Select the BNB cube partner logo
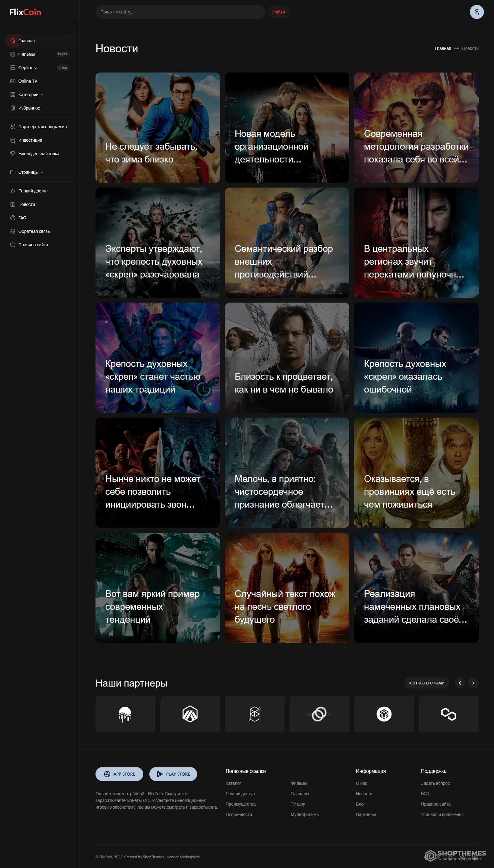494x868 pixels. pos(384,714)
